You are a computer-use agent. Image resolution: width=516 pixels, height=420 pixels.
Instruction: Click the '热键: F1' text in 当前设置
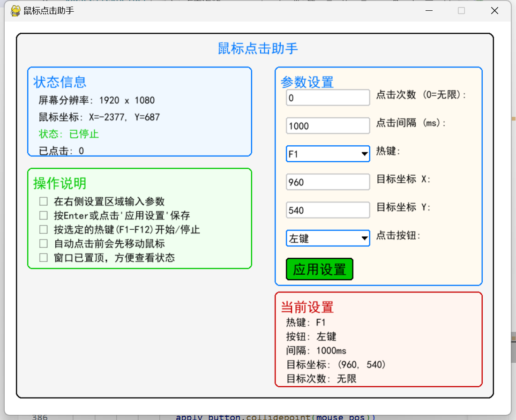click(306, 322)
